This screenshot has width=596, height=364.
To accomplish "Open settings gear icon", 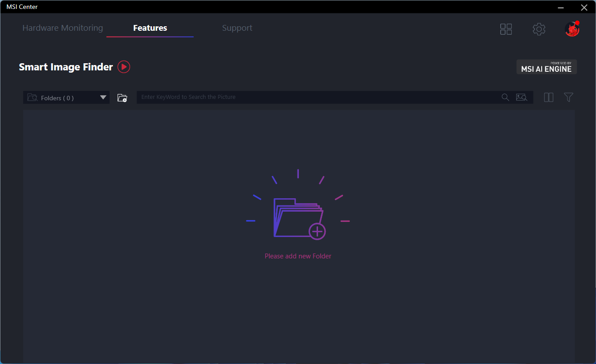I will 539,29.
